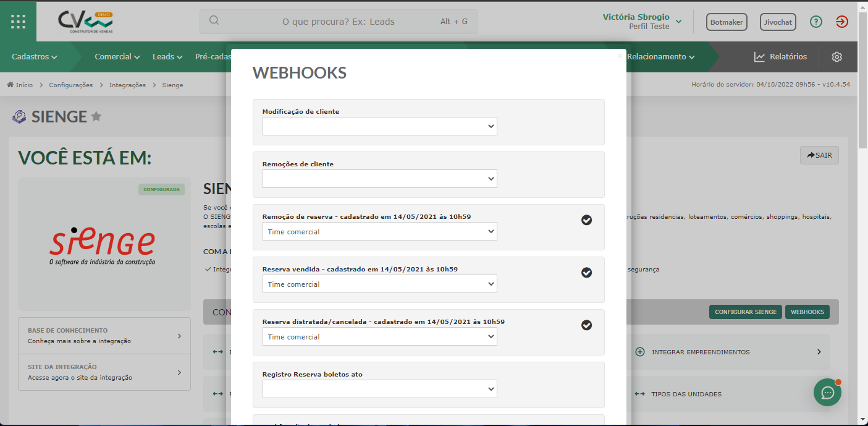This screenshot has width=868, height=426.
Task: Click arrows icon beside Tipos das Unidades
Action: coord(639,394)
